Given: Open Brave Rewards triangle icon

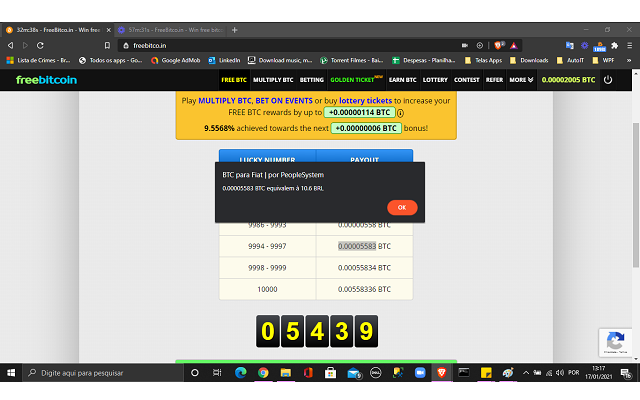Looking at the screenshot, I should point(513,45).
